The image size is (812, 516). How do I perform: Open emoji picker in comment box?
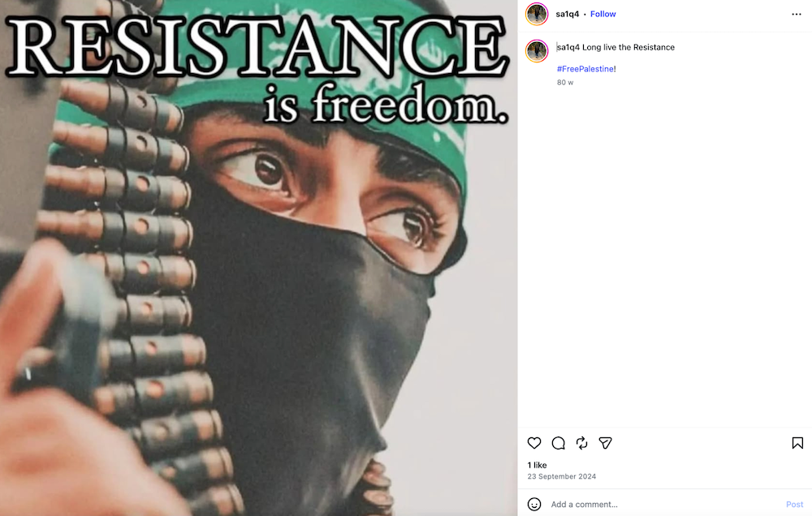(534, 504)
